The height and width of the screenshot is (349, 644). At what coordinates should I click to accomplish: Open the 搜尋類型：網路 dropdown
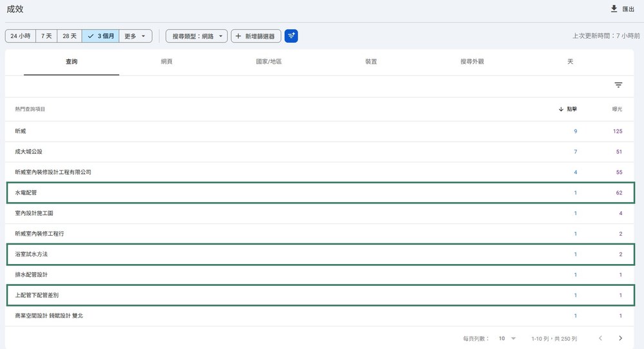(196, 36)
